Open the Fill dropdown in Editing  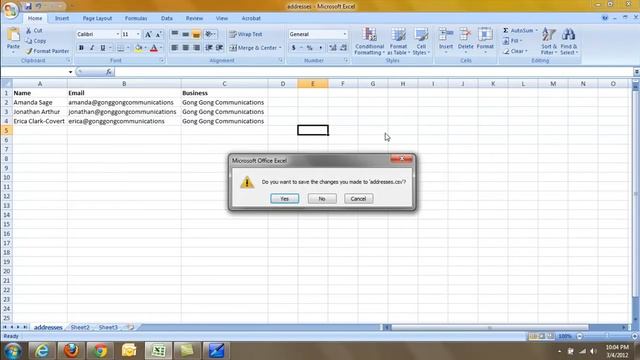click(x=513, y=41)
